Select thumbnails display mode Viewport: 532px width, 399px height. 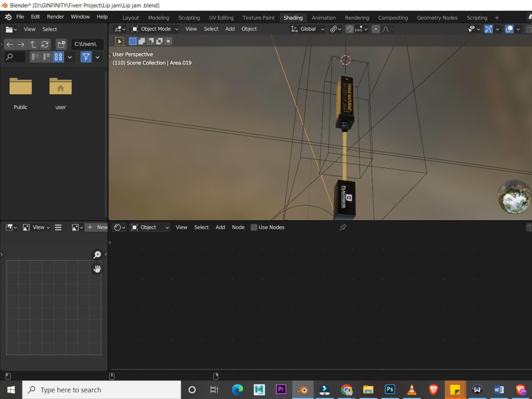(59, 57)
